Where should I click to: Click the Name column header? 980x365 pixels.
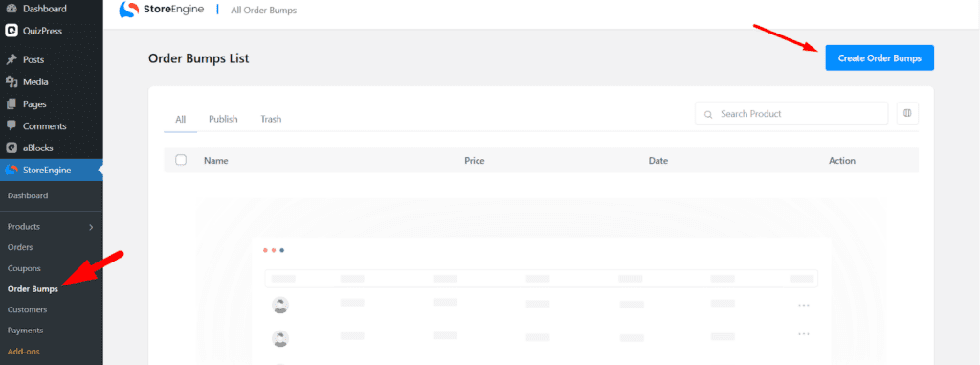point(215,160)
